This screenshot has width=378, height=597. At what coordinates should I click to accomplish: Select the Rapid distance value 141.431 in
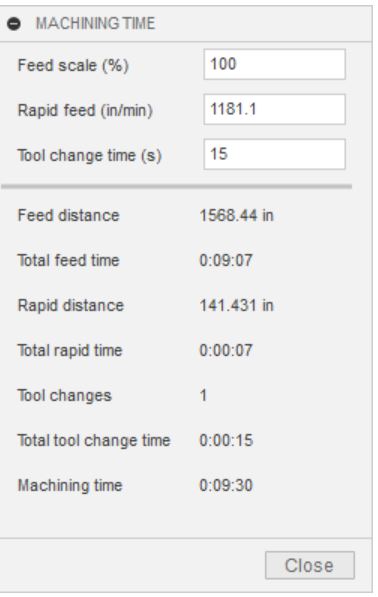[x=236, y=305]
